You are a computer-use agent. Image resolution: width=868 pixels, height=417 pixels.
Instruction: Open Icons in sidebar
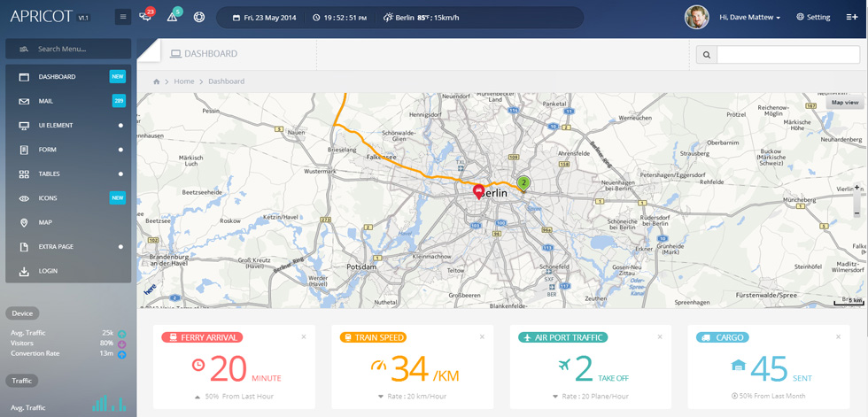pyautogui.click(x=69, y=198)
